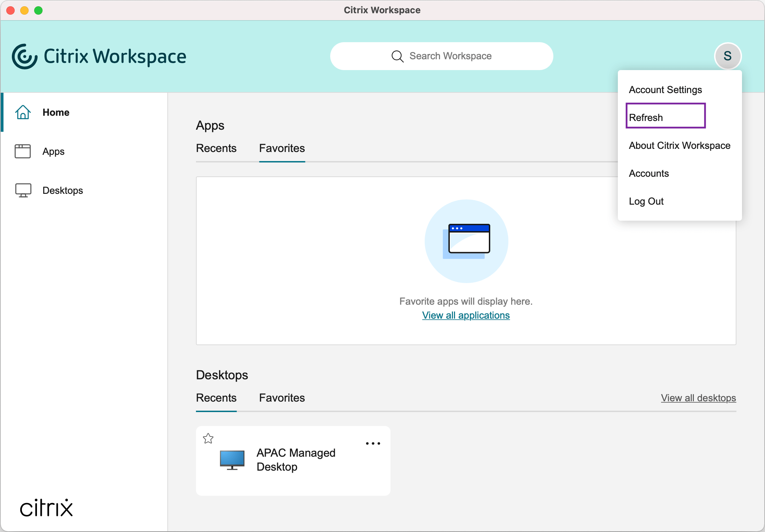Image resolution: width=765 pixels, height=532 pixels.
Task: Switch to Recents tab under Desktops
Action: click(216, 398)
